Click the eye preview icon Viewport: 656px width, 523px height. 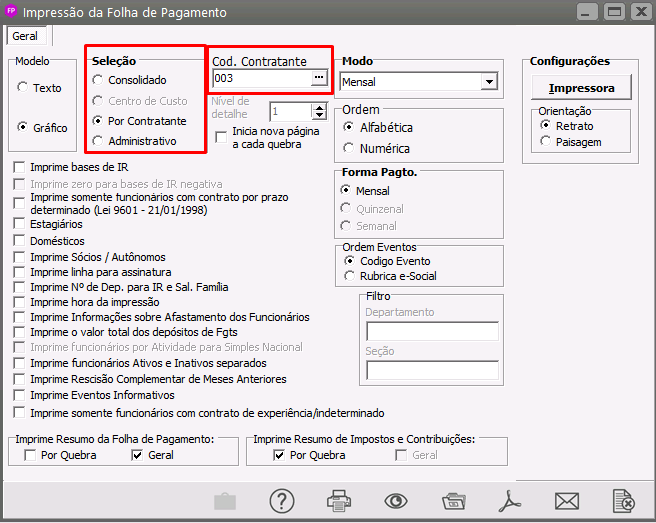[396, 500]
